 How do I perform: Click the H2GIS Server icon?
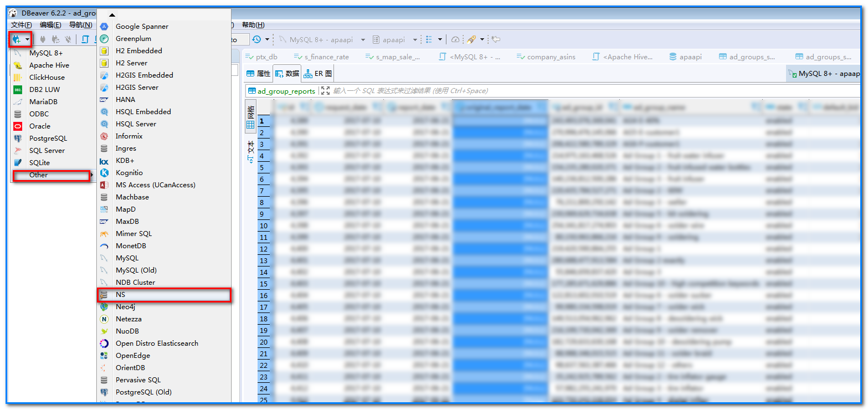pos(104,88)
